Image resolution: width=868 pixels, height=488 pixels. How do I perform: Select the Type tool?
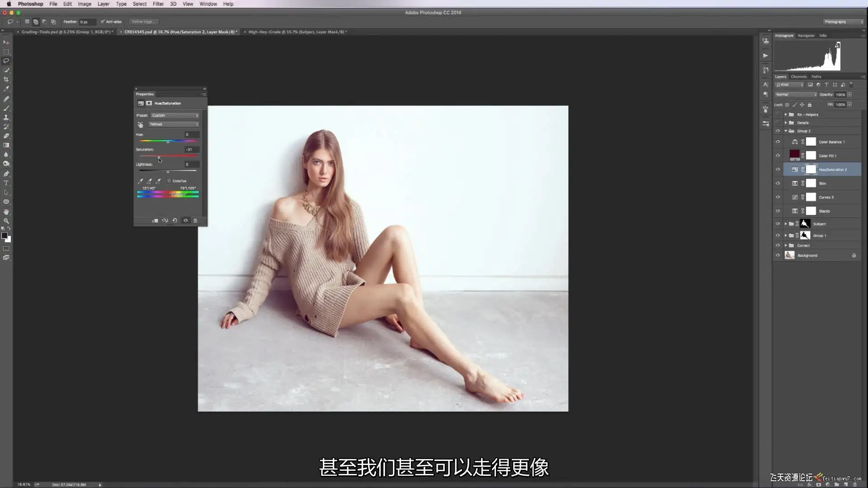[6, 183]
